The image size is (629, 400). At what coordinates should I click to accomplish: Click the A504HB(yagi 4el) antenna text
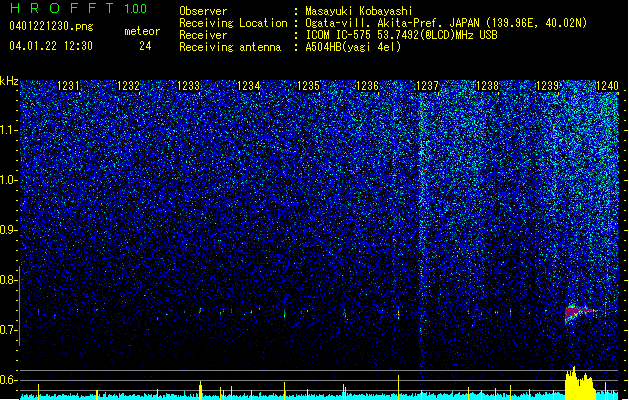[x=353, y=47]
